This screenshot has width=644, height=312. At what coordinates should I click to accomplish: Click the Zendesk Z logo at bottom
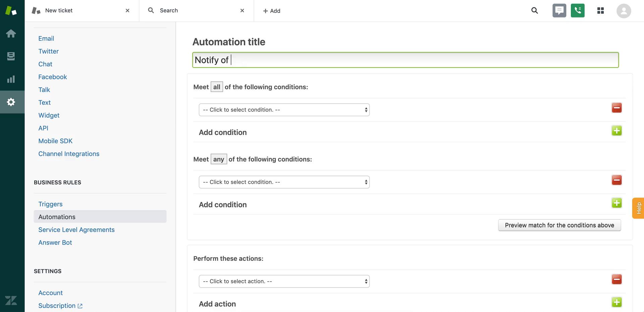[11, 300]
